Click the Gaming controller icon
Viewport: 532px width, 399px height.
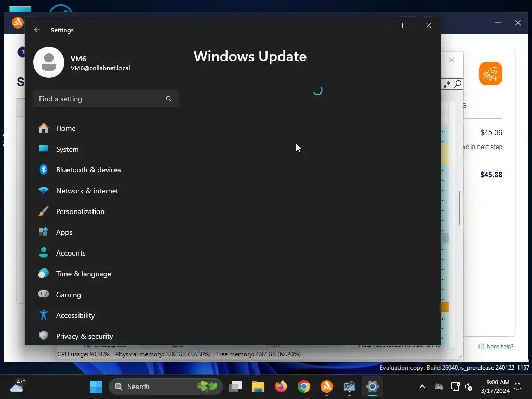44,294
